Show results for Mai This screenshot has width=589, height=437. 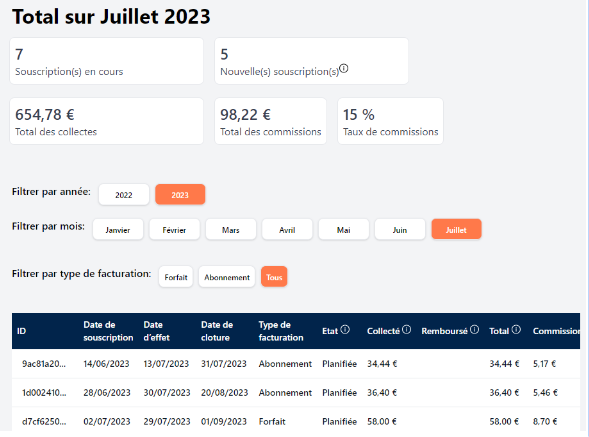(344, 230)
